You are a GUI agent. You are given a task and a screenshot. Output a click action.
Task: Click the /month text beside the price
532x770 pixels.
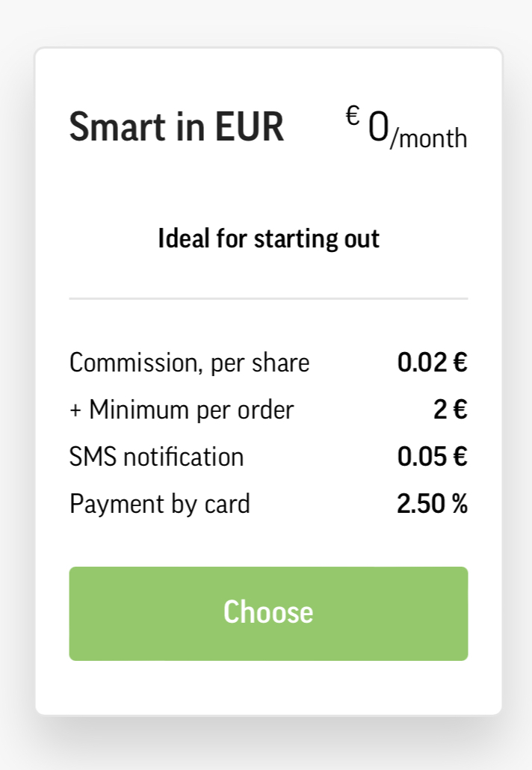(x=428, y=138)
